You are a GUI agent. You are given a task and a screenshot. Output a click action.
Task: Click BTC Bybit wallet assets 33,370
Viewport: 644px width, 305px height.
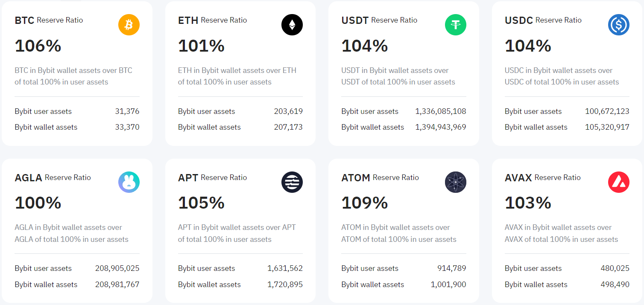point(127,127)
